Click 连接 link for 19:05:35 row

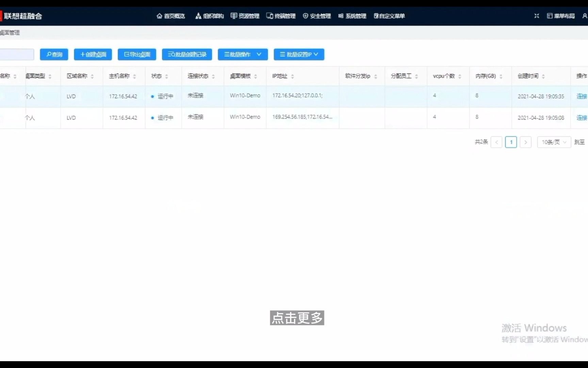582,96
